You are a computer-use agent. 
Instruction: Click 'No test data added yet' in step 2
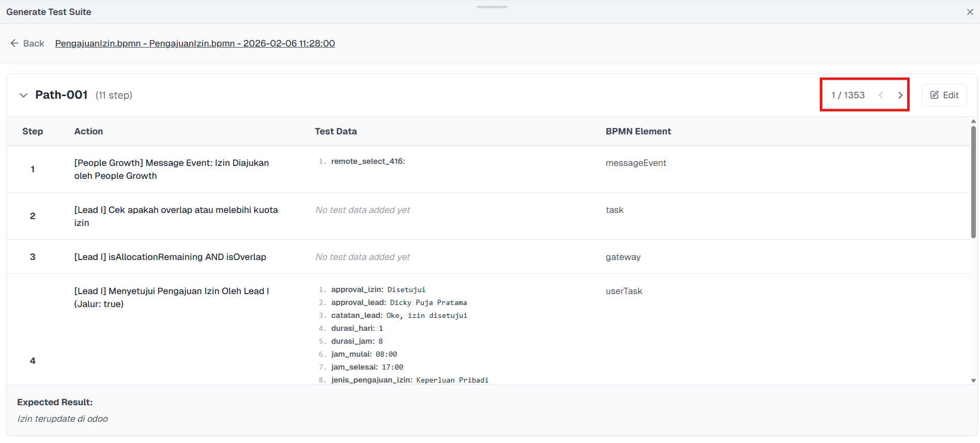(363, 210)
